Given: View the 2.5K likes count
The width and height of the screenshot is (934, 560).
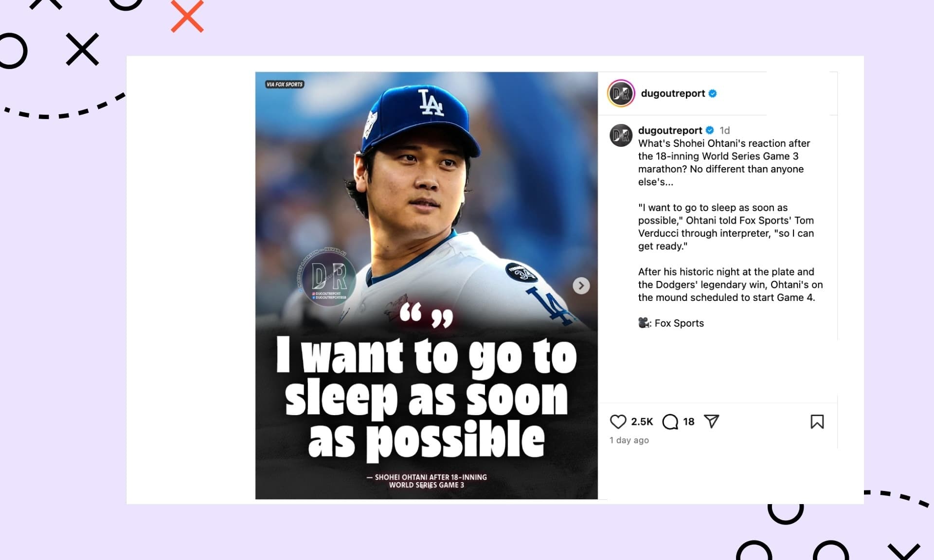Looking at the screenshot, I should 642,421.
